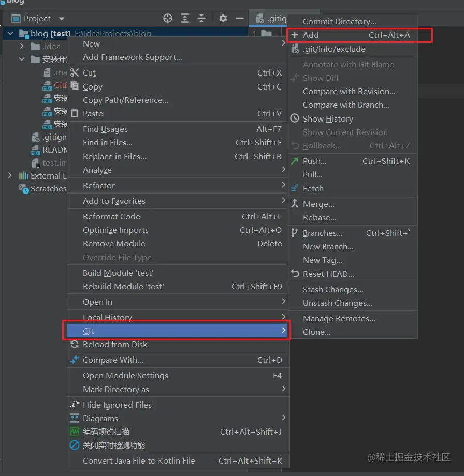Switch to the .gitignore editor tab
The width and height of the screenshot is (464, 476).
click(x=268, y=19)
